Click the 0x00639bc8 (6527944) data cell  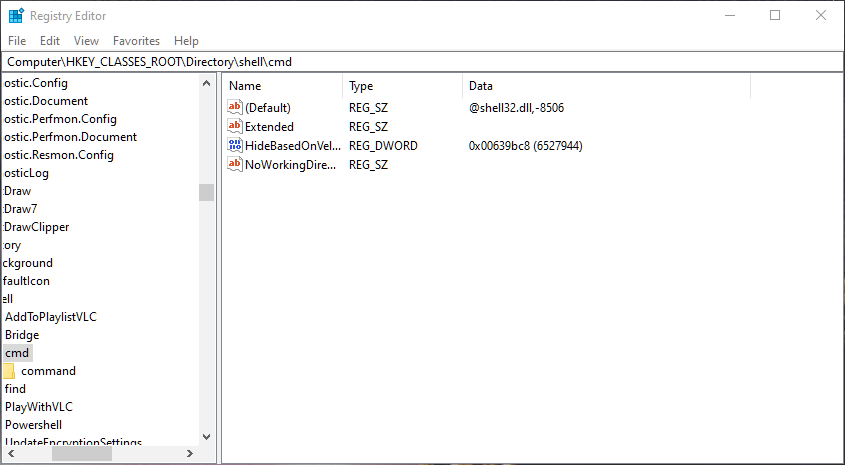(x=525, y=145)
